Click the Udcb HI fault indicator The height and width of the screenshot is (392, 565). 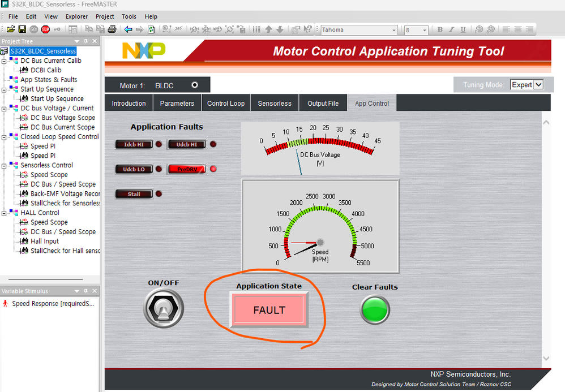point(187,144)
